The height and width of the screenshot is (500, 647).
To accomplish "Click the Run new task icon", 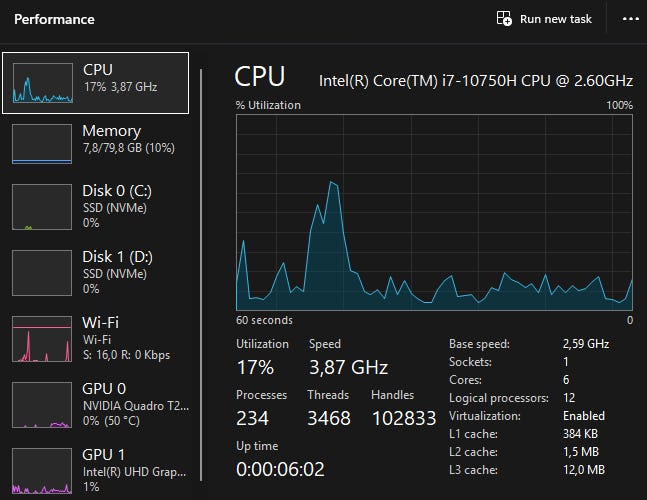I will point(505,19).
